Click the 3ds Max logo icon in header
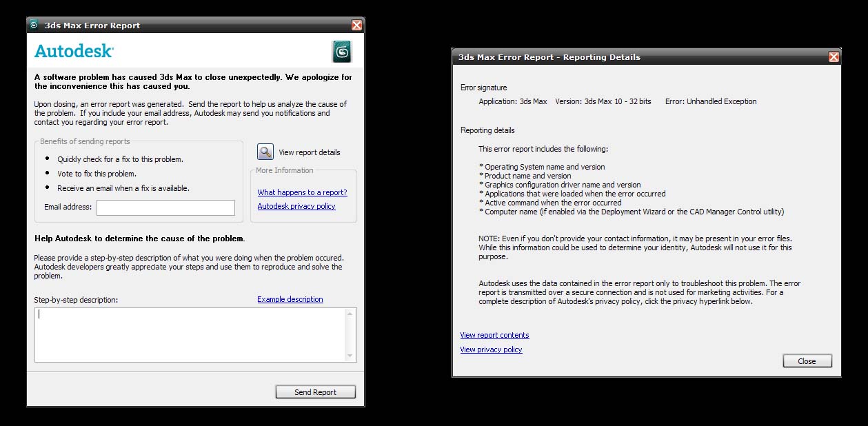 [x=342, y=51]
